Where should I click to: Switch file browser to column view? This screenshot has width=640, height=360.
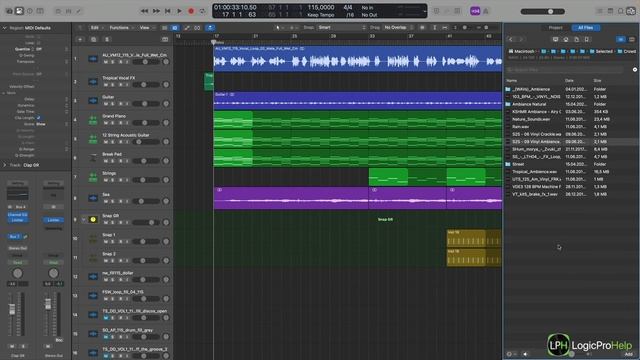coord(631,40)
